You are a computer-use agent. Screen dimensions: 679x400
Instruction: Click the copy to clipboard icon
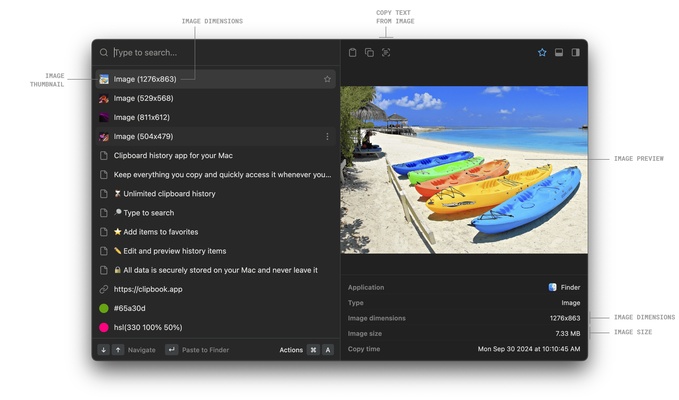(369, 52)
